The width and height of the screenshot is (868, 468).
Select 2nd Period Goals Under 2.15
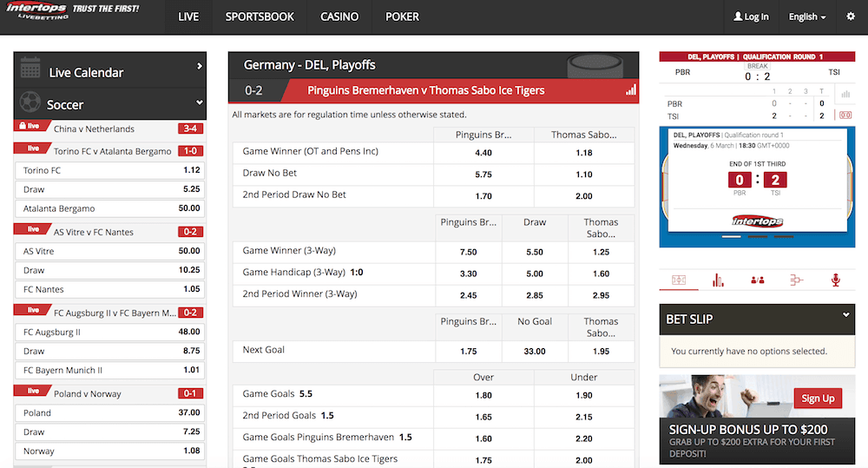coord(584,417)
